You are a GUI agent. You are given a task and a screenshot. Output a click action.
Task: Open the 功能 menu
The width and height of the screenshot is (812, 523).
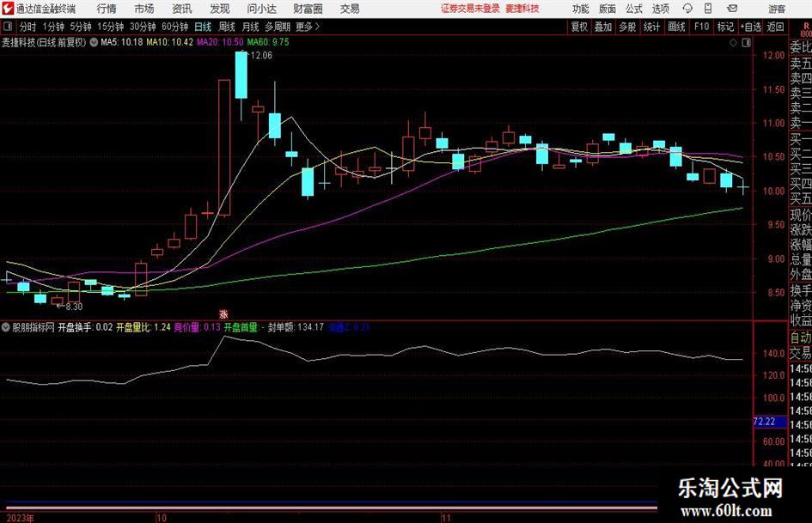(x=581, y=9)
